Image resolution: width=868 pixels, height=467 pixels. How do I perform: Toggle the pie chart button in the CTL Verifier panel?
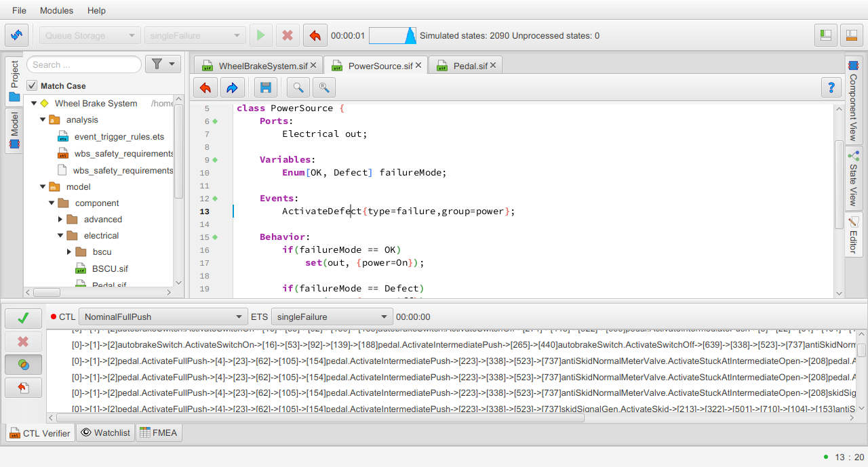coord(23,365)
